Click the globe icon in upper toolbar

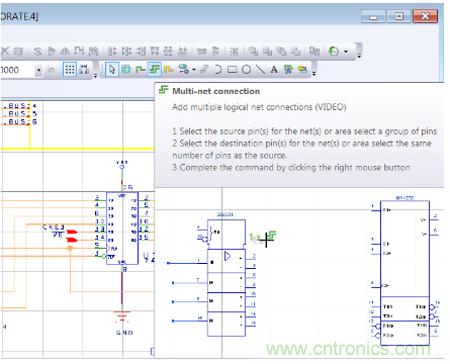[333, 51]
